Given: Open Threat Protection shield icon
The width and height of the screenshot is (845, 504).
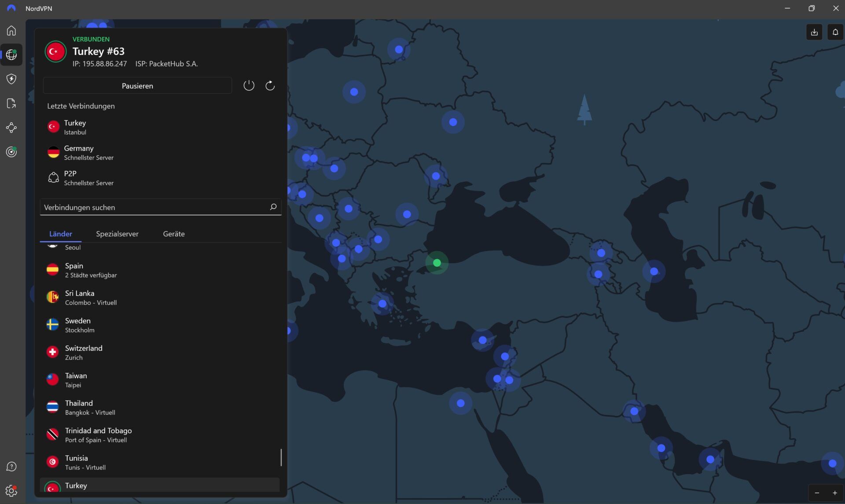Looking at the screenshot, I should (x=11, y=79).
